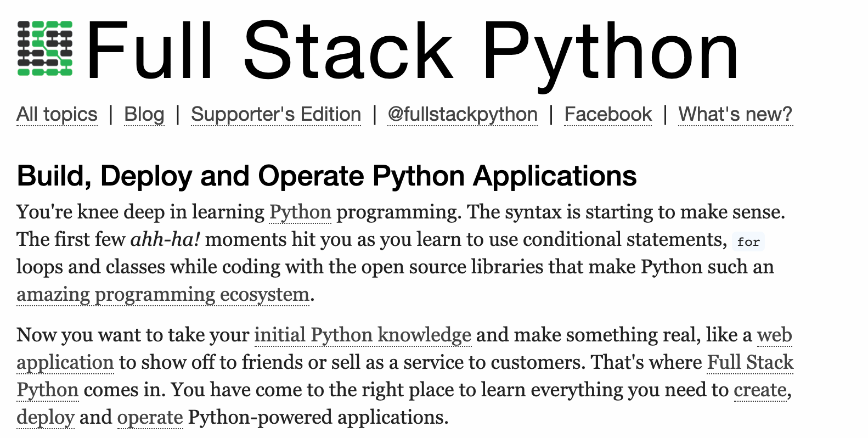The height and width of the screenshot is (438, 868).
Task: Follow the Python link in first paragraph
Action: (x=300, y=212)
